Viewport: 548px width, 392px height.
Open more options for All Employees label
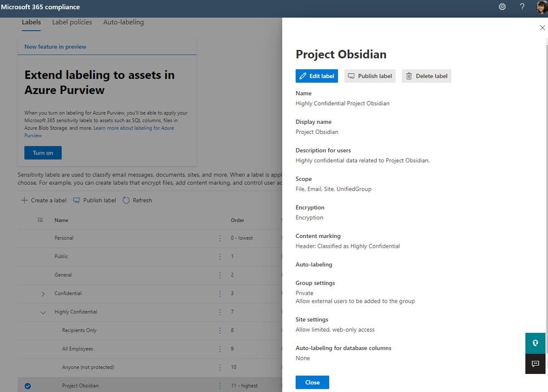tap(220, 349)
